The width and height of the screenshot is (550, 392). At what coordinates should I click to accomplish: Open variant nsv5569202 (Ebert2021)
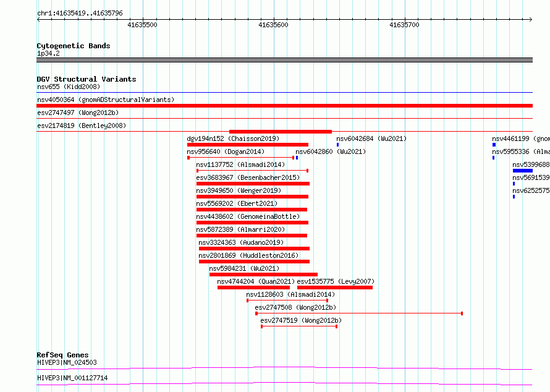(x=237, y=203)
